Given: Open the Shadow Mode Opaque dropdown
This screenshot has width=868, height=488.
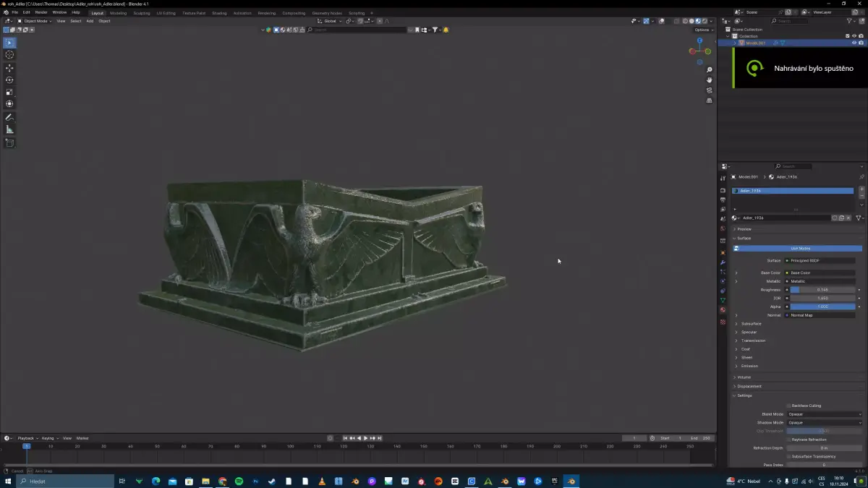Looking at the screenshot, I should (x=824, y=422).
